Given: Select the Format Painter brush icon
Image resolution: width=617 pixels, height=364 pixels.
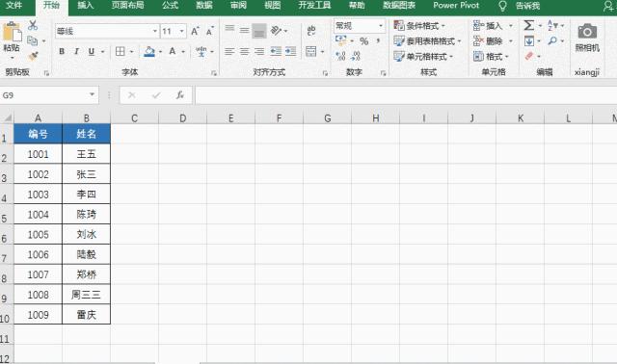Looking at the screenshot, I should [x=34, y=56].
